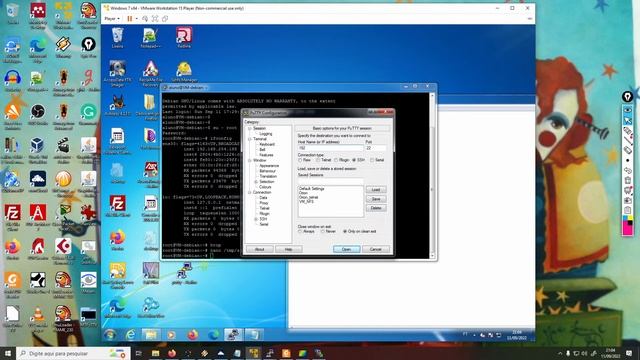This screenshot has width=640, height=360.
Task: Open Internet Explorer in Windows 7 taskbar
Action: (130, 335)
